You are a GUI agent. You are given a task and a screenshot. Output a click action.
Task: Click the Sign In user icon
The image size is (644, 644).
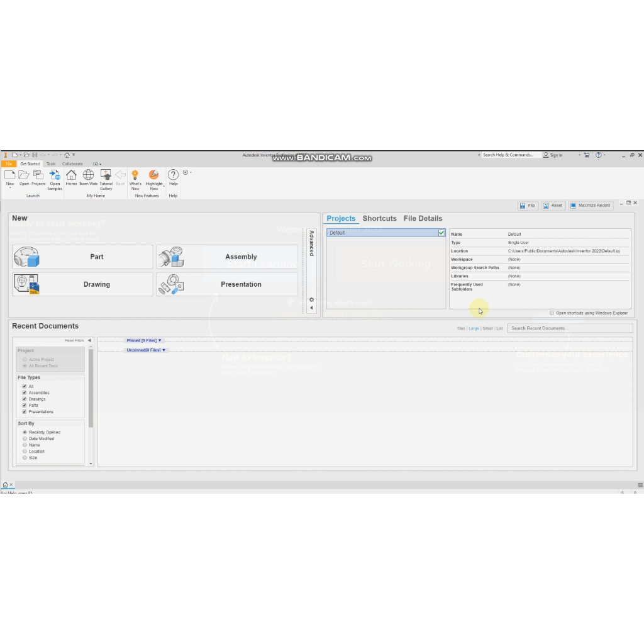click(546, 155)
